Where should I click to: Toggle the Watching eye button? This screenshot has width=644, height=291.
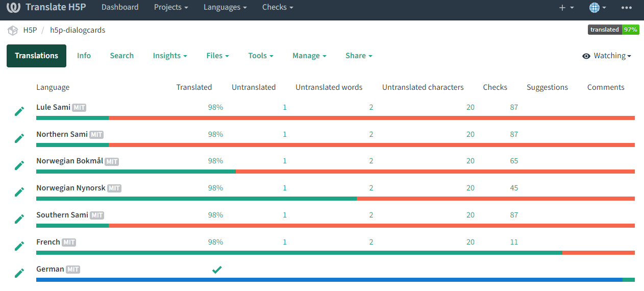[x=607, y=56]
